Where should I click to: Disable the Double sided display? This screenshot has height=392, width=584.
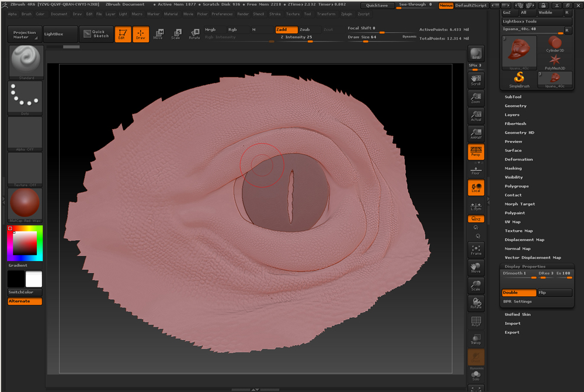[x=519, y=293]
